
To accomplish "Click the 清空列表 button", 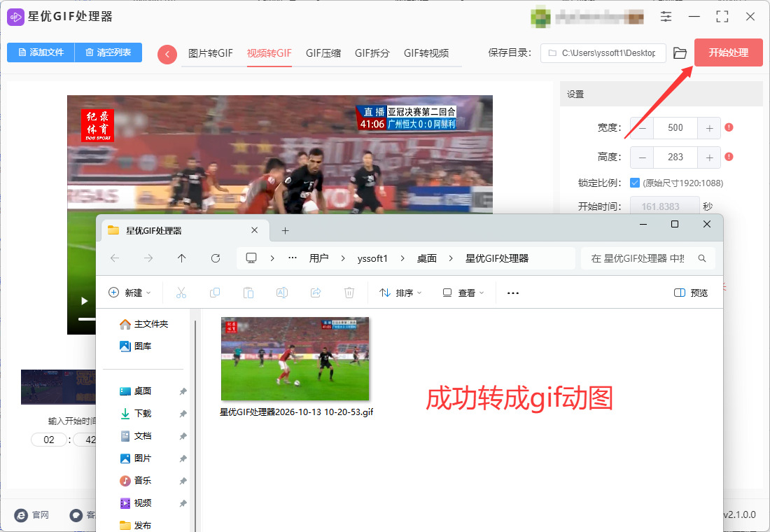I will click(x=108, y=52).
